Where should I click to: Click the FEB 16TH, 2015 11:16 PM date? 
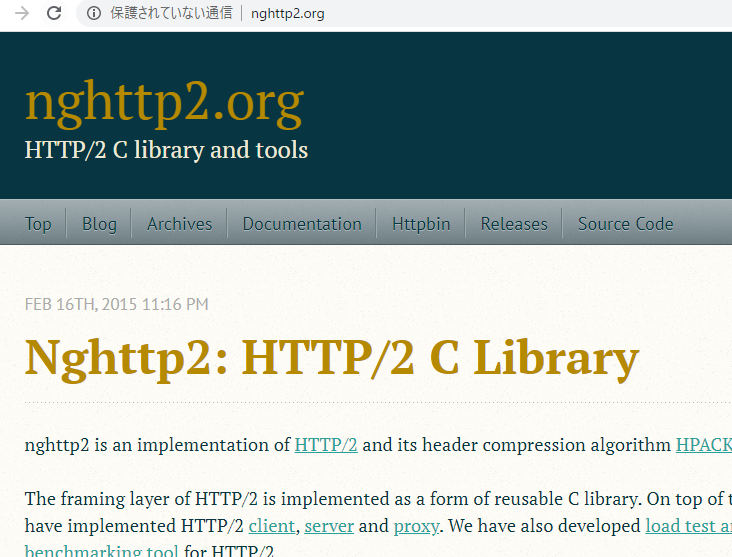pyautogui.click(x=117, y=304)
